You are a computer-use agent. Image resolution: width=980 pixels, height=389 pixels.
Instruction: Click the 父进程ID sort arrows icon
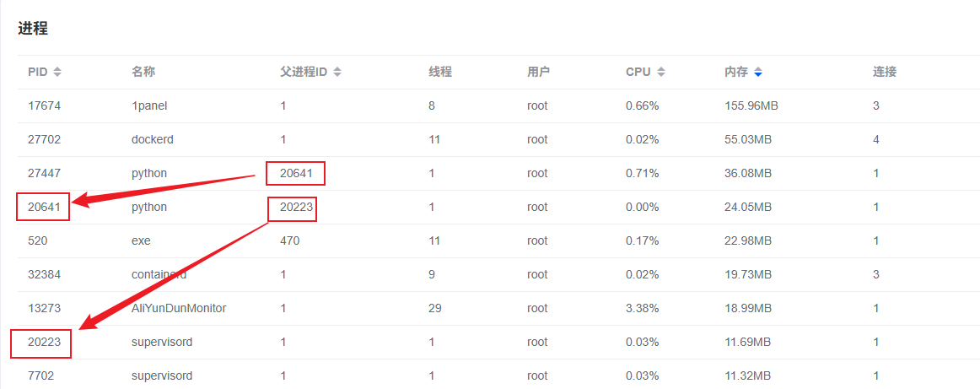(x=337, y=73)
